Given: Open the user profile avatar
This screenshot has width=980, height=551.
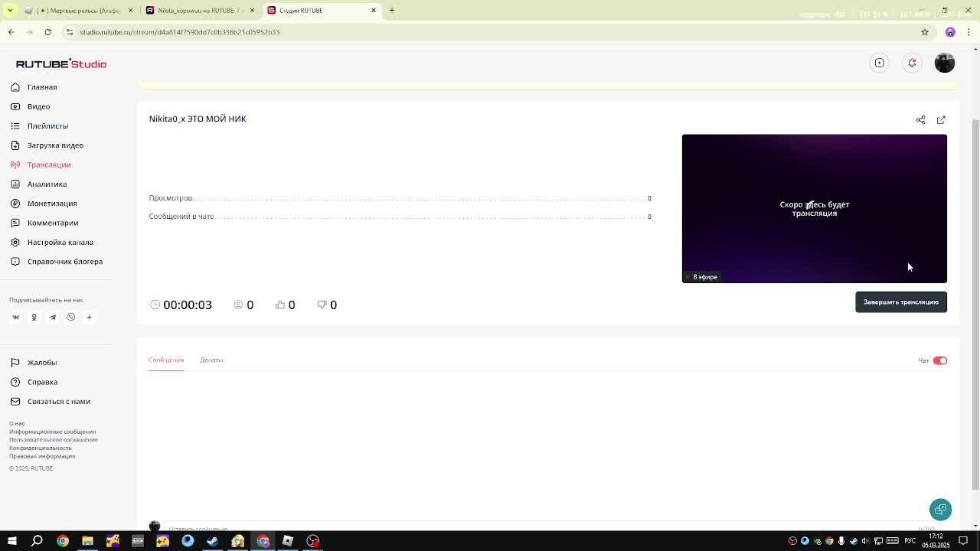Looking at the screenshot, I should [945, 63].
